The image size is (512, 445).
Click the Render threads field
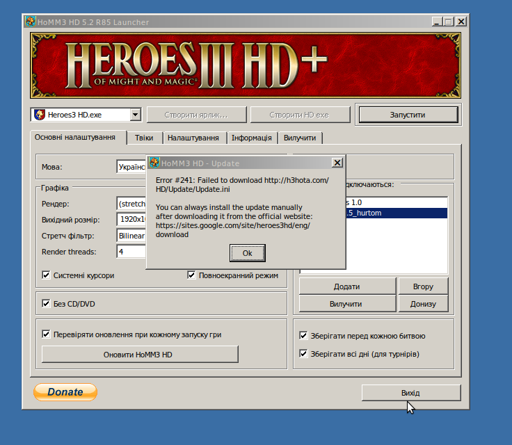point(131,251)
